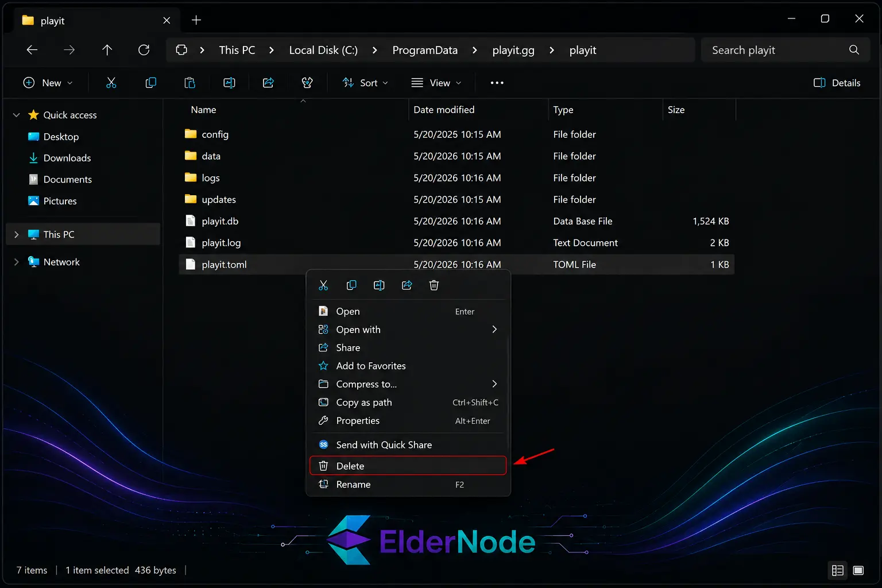Click the Copy icon in the toolbar
Viewport: 882px width, 588px height.
[x=150, y=83]
